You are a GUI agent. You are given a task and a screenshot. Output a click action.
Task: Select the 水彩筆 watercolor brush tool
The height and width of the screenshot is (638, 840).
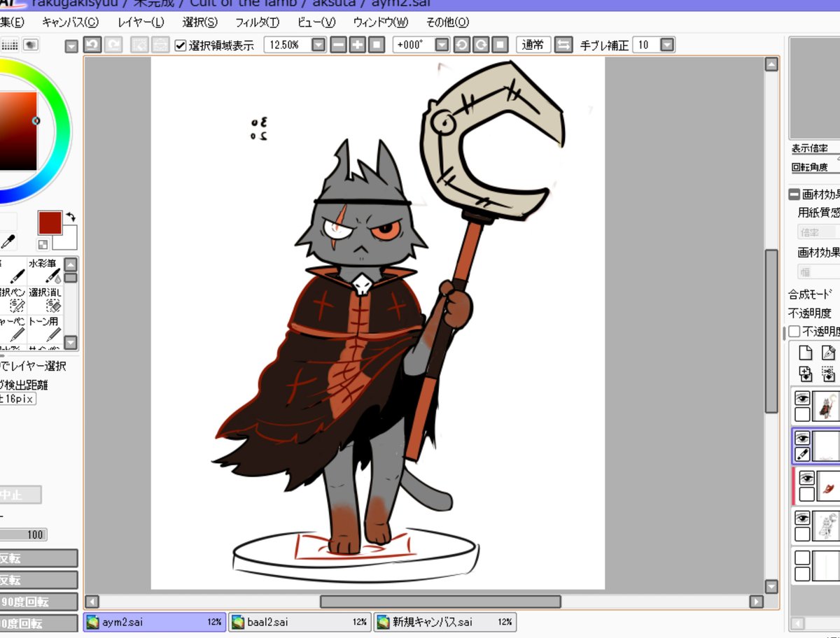coord(45,271)
